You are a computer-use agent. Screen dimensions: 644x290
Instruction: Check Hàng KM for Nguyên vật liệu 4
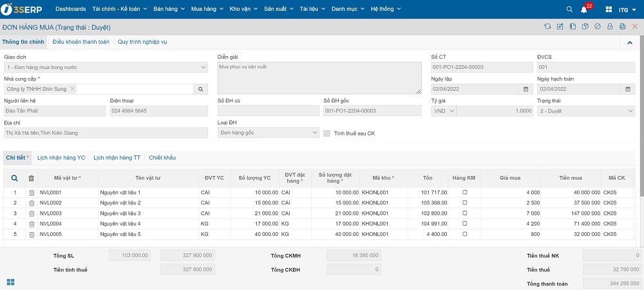465,224
